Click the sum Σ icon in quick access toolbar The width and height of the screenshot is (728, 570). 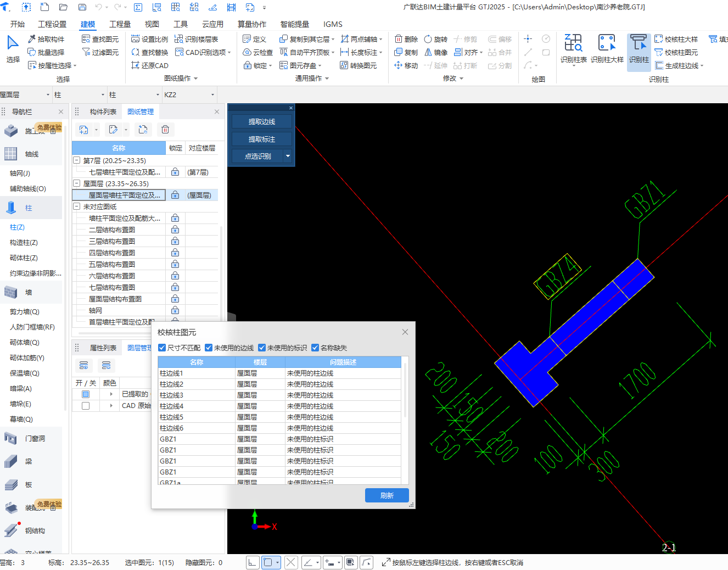[138, 7]
